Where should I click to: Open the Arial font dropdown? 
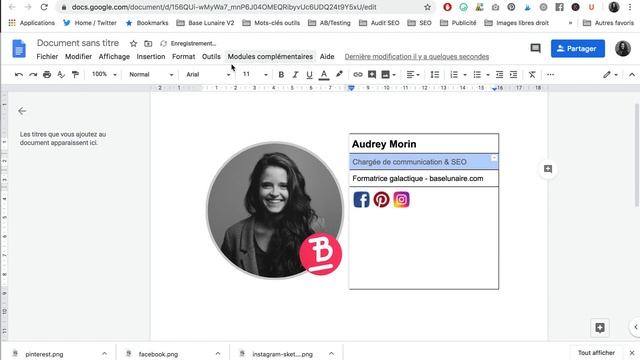(208, 74)
